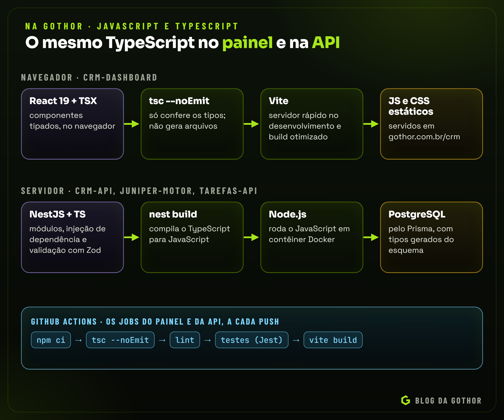This screenshot has width=504, height=420.
Task: Select the "React 19 + TSX" card
Action: [x=72, y=124]
